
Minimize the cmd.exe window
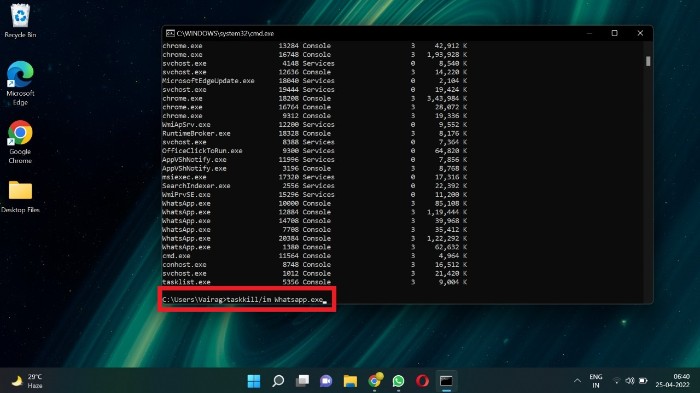click(x=589, y=33)
